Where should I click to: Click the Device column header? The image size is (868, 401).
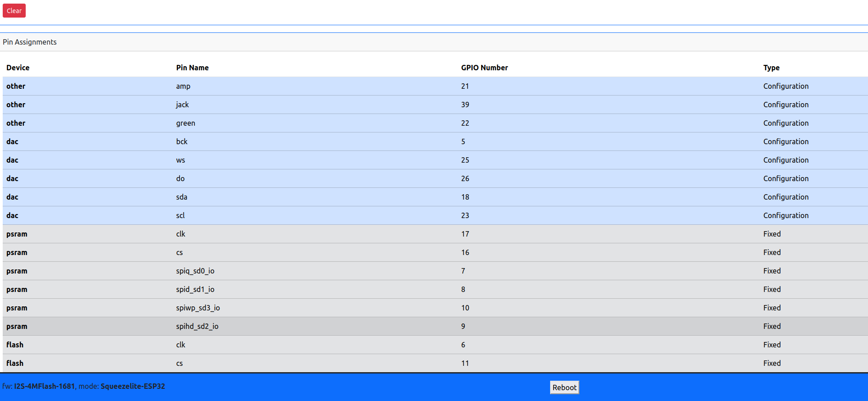click(x=18, y=68)
